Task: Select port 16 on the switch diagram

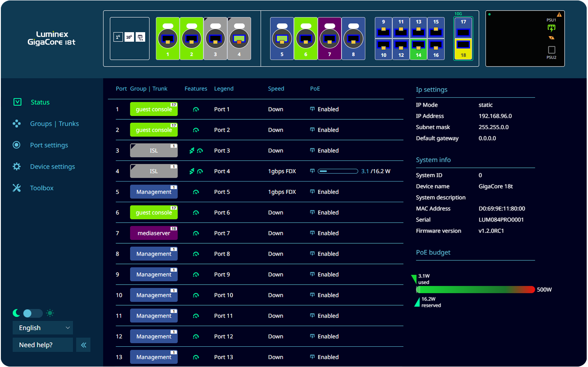Action: click(x=436, y=49)
